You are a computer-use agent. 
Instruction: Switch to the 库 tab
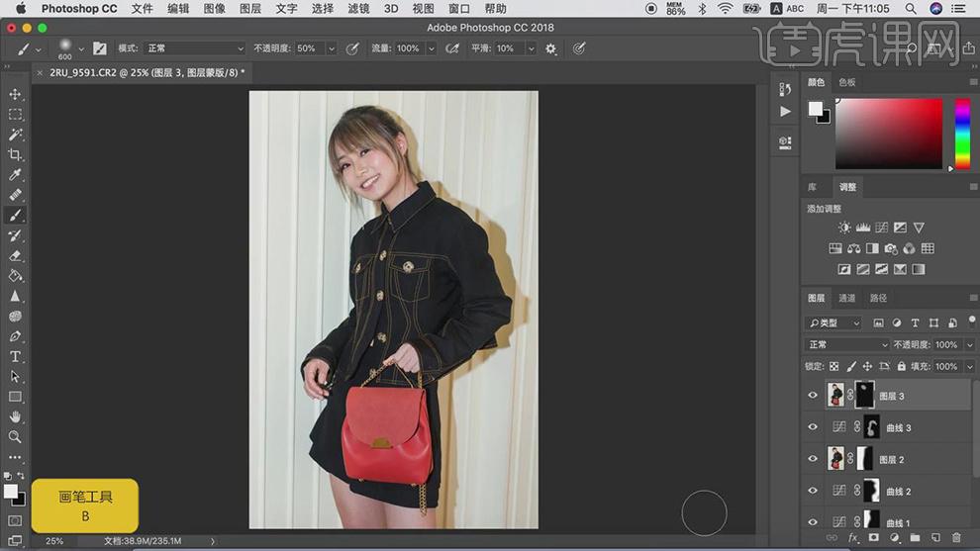point(813,187)
